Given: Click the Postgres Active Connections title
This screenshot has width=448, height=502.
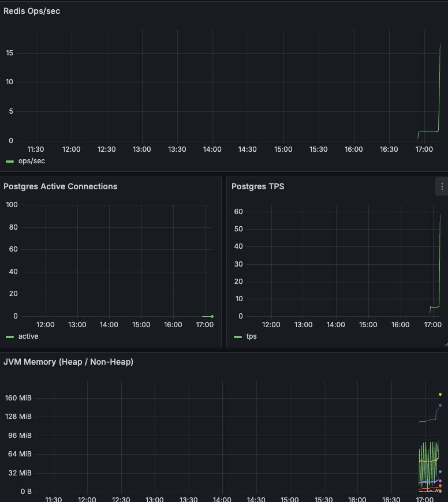Looking at the screenshot, I should (x=60, y=186).
